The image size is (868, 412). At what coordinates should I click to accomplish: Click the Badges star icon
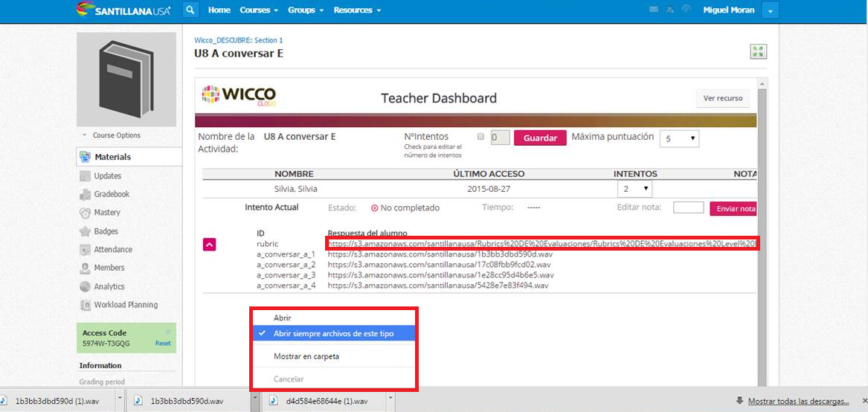coord(85,231)
